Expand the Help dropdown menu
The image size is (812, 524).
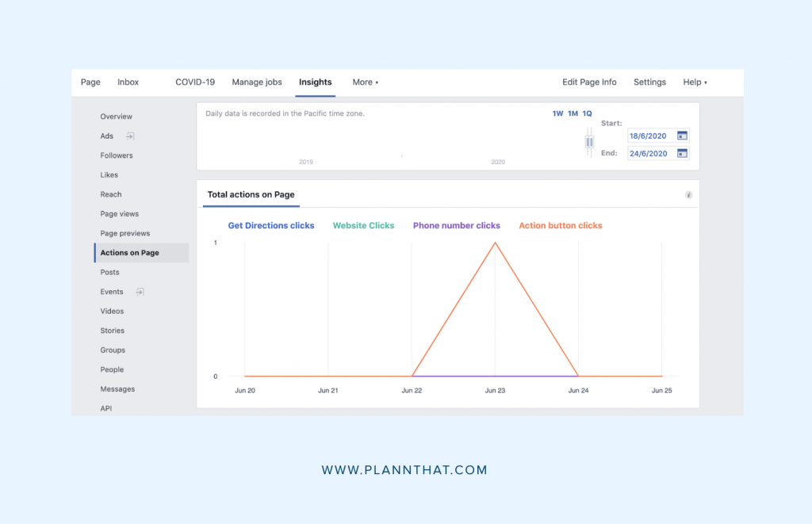[x=695, y=82]
